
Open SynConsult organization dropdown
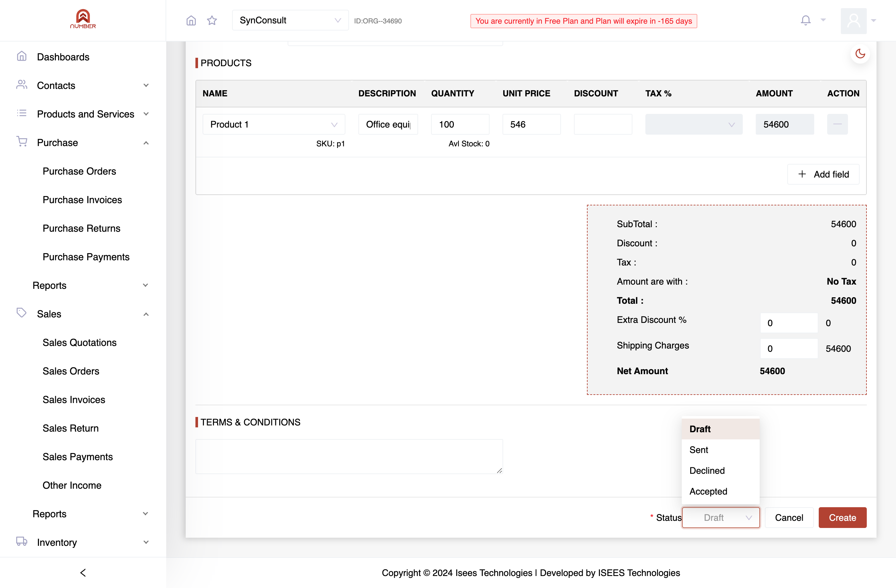pos(290,20)
